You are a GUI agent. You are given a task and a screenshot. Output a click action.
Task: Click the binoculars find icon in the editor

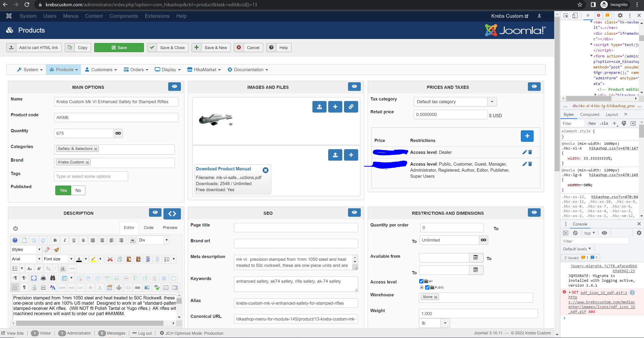point(53,278)
